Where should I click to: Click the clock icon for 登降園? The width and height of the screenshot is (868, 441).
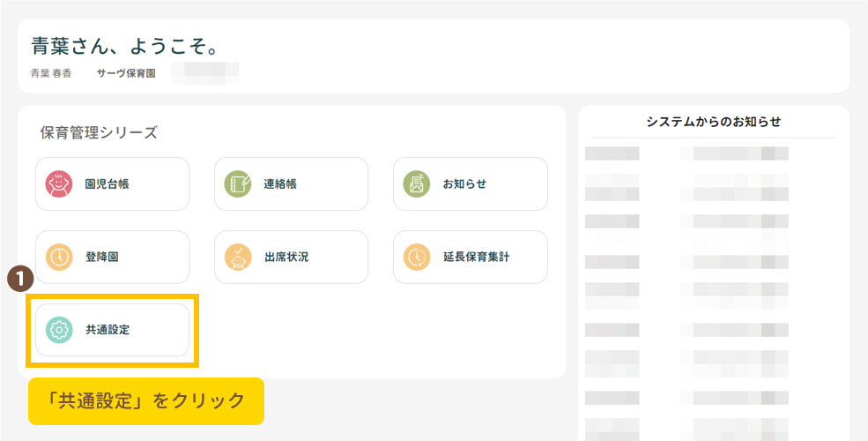(x=58, y=258)
